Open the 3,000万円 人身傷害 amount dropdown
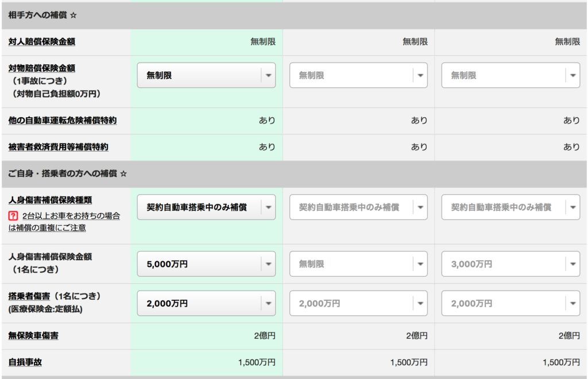The height and width of the screenshot is (379, 588). coord(510,264)
